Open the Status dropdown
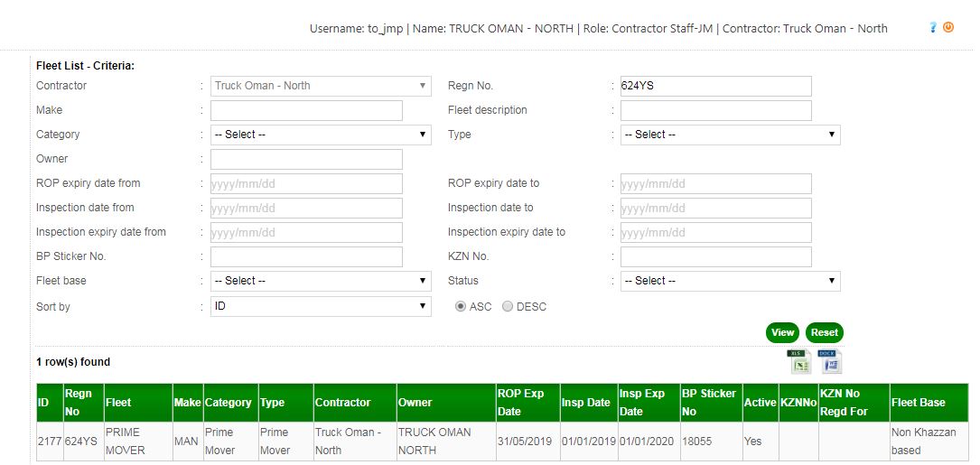 point(730,281)
